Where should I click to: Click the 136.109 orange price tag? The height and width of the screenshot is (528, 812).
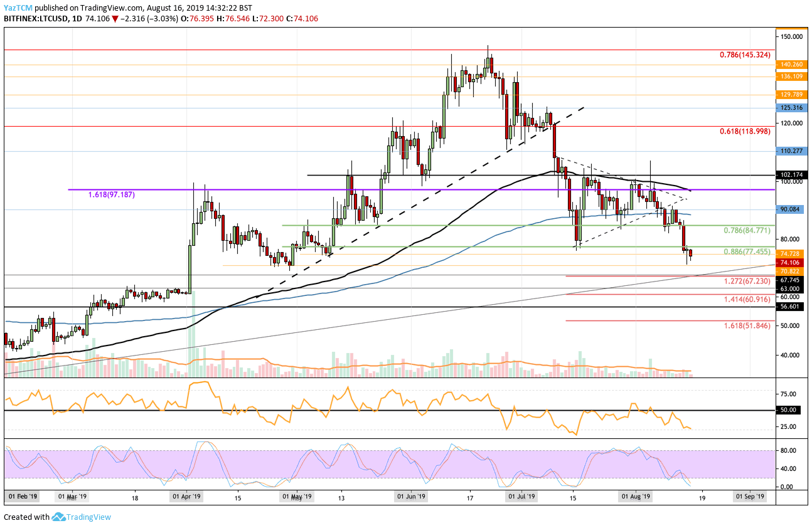click(x=791, y=77)
